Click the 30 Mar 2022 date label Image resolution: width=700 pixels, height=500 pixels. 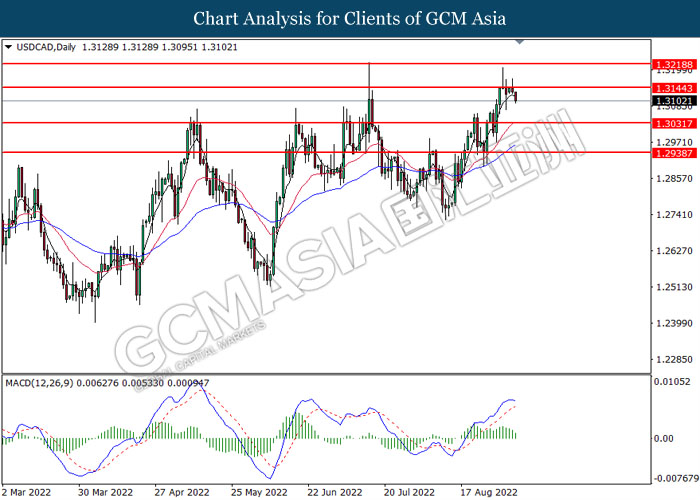106,492
